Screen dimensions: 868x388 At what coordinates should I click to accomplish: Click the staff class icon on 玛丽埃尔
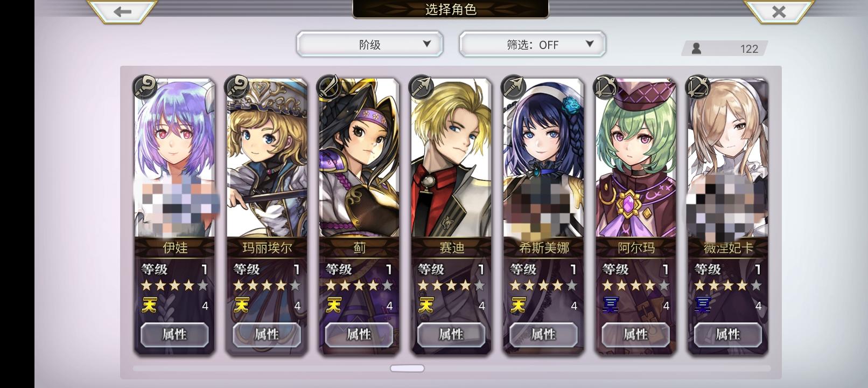tap(237, 86)
